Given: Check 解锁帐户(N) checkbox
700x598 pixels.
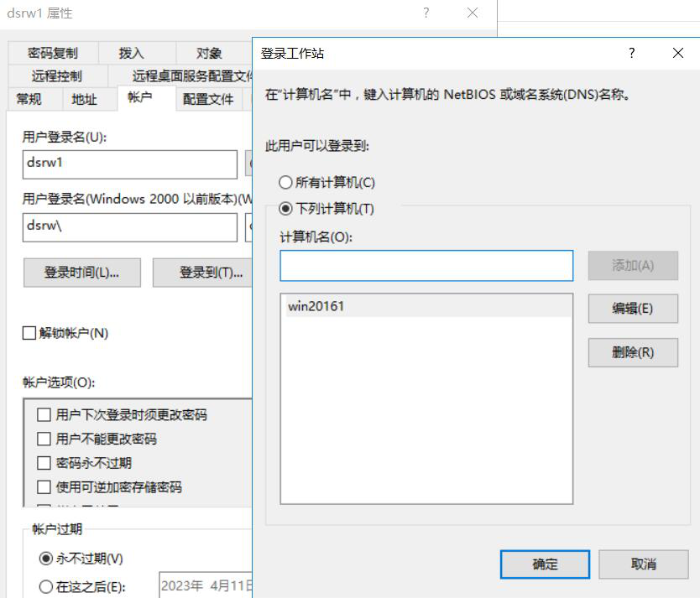Looking at the screenshot, I should [29, 333].
